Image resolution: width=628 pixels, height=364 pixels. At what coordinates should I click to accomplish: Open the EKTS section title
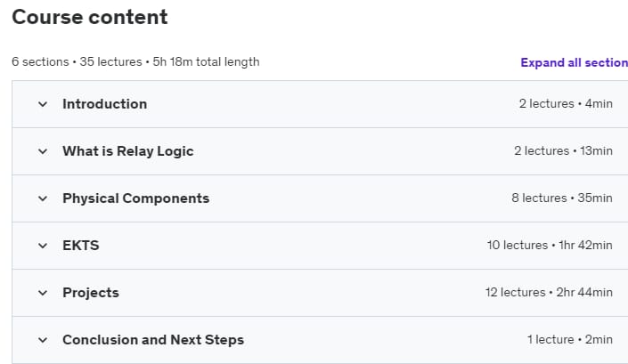80,246
